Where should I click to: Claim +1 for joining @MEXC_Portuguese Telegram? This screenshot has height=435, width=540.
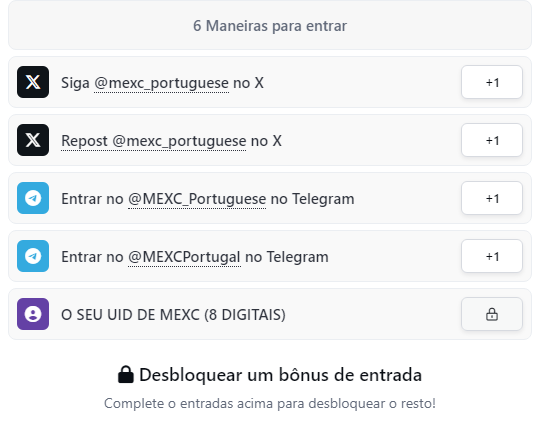[492, 198]
